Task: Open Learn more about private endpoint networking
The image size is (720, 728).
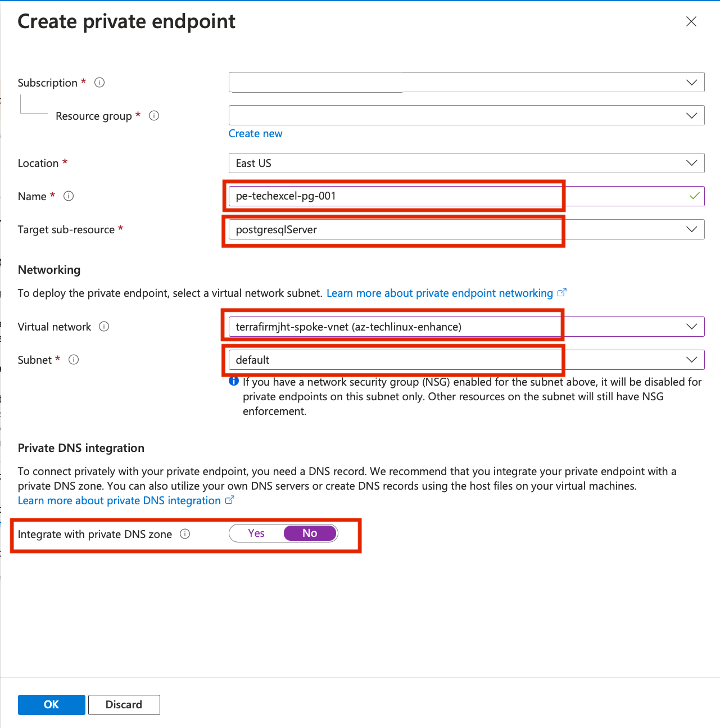Action: 440,293
